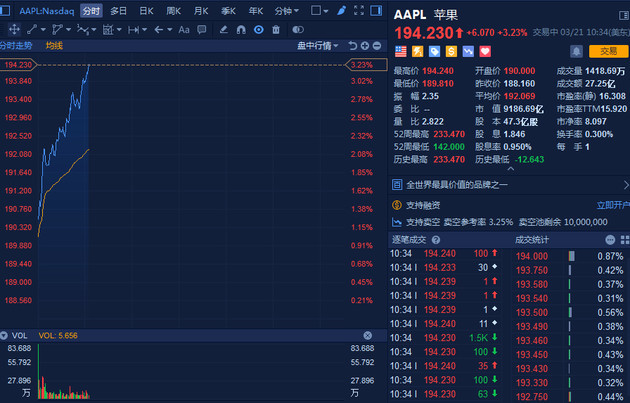The height and width of the screenshot is (403, 630).
Task: Toggle right side panel layout icon
Action: coord(376,10)
